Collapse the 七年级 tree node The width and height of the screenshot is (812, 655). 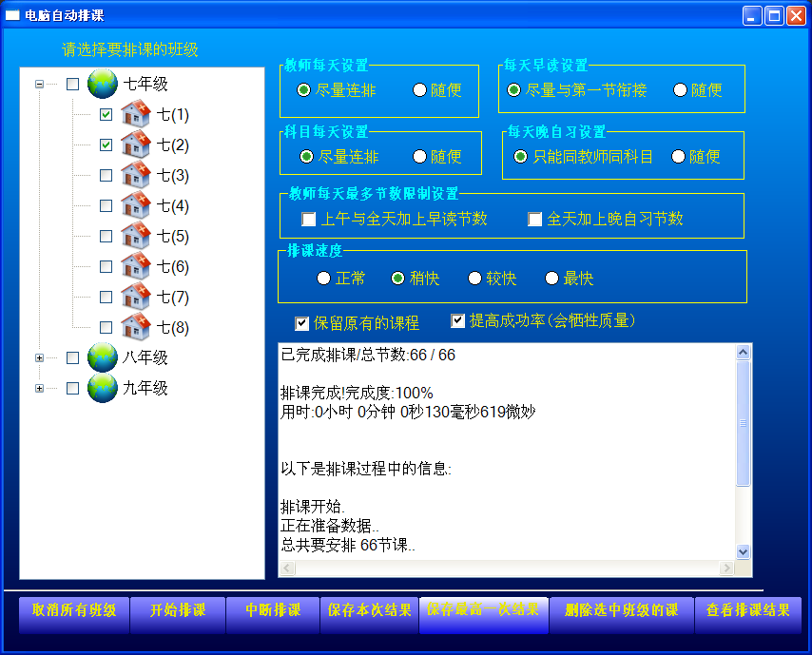(x=39, y=84)
